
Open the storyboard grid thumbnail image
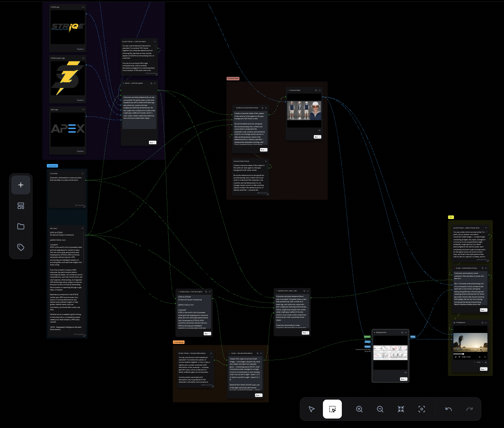(x=391, y=352)
